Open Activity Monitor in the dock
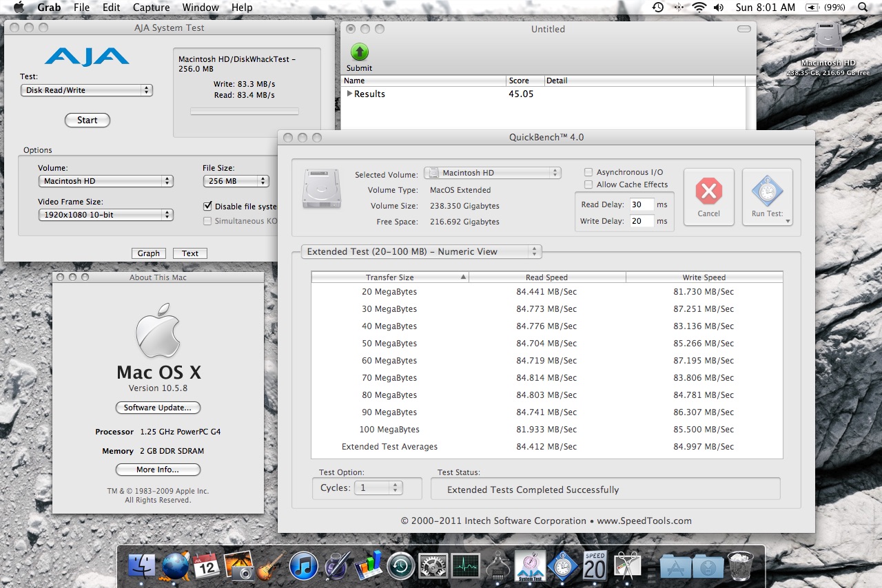The image size is (882, 588). pos(466,566)
